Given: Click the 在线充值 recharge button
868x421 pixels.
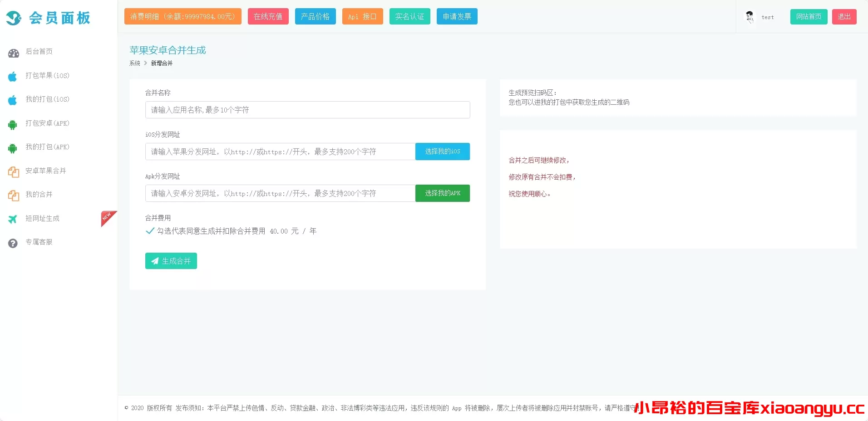Looking at the screenshot, I should [268, 16].
